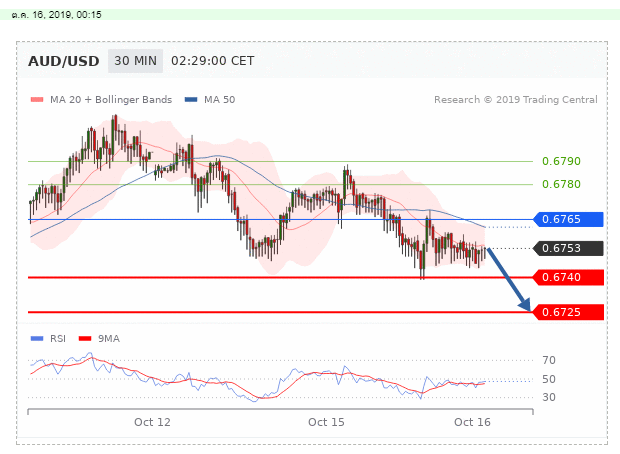Image resolution: width=620 pixels, height=454 pixels.
Task: Click the Oct 16 date axis label
Action: coord(472,422)
